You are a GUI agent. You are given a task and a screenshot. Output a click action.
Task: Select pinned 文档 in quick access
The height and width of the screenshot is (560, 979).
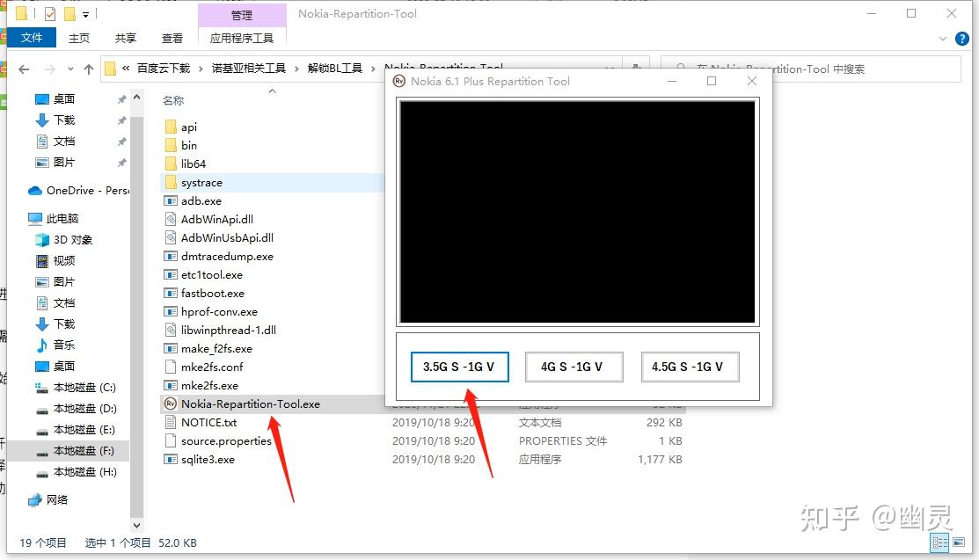click(63, 141)
